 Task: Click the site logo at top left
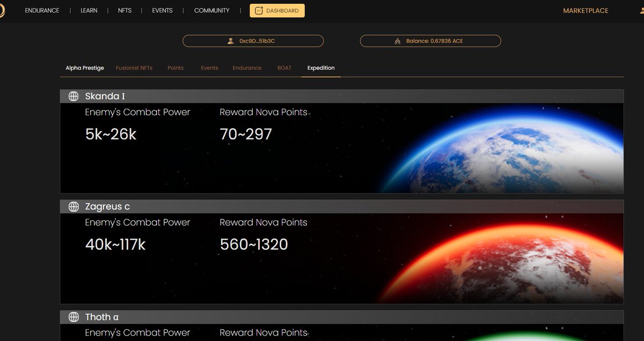click(x=2, y=11)
